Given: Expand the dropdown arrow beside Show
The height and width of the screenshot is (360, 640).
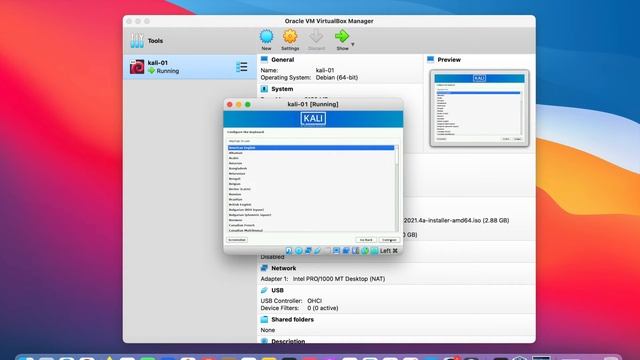Looking at the screenshot, I should tap(353, 44).
